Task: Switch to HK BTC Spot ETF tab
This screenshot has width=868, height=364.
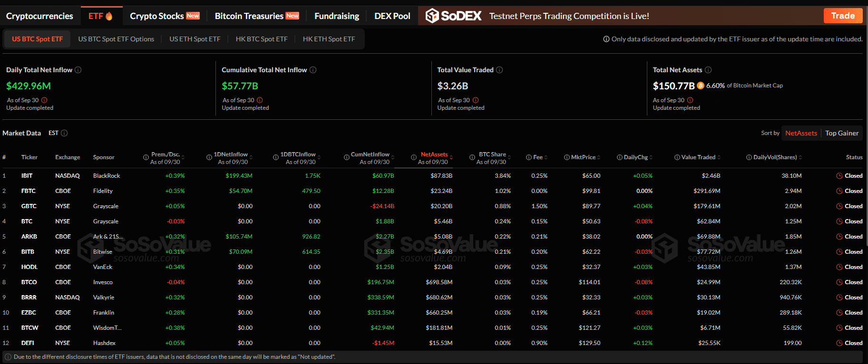Action: [x=262, y=39]
